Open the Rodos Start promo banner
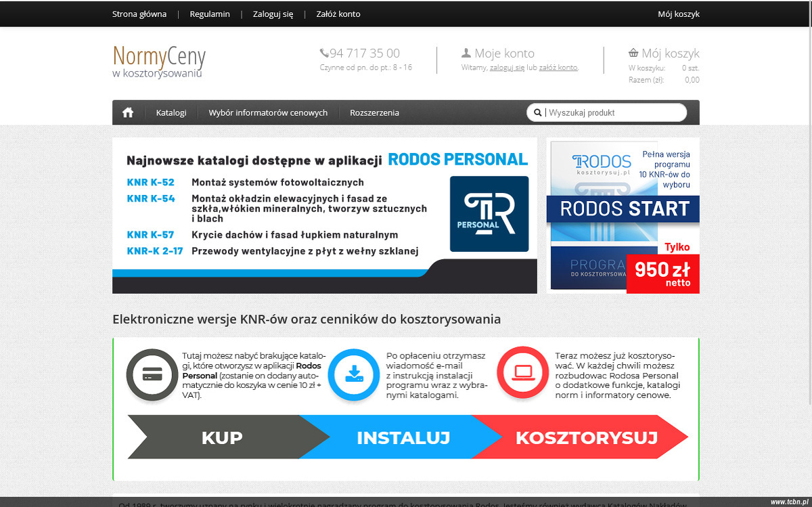812x507 pixels. tap(623, 216)
